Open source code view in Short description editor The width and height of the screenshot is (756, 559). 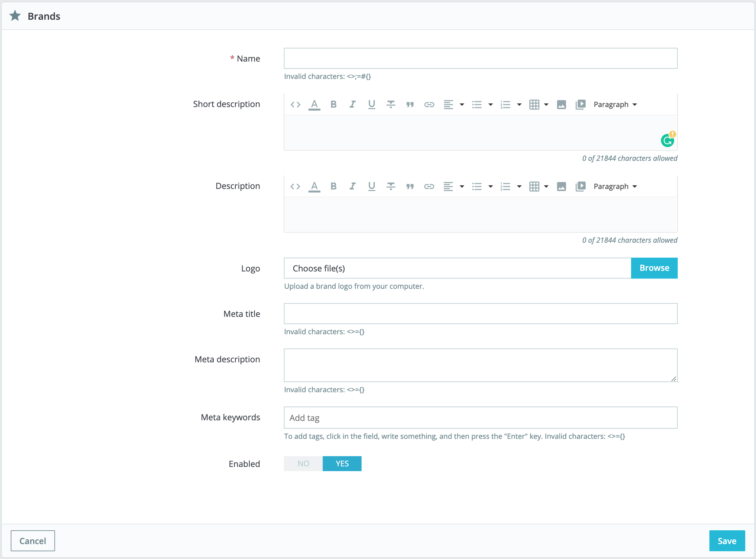coord(295,104)
